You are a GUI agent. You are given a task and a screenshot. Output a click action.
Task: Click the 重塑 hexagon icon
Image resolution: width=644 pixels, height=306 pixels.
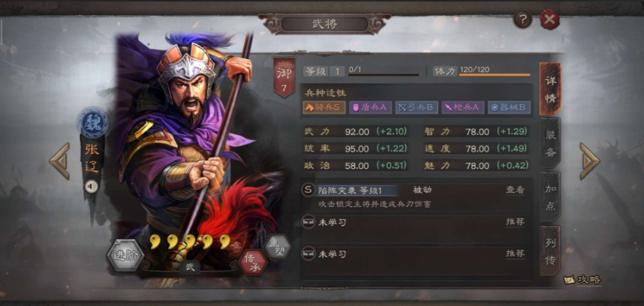277,247
